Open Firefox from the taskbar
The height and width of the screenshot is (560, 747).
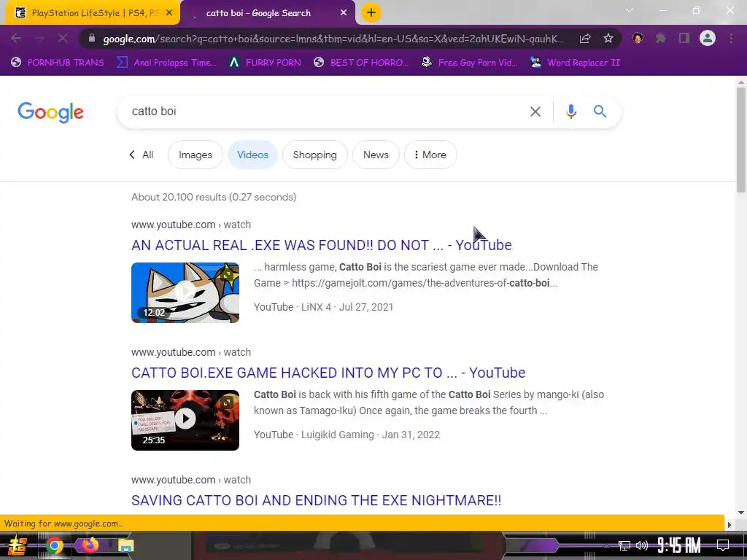coord(90,545)
